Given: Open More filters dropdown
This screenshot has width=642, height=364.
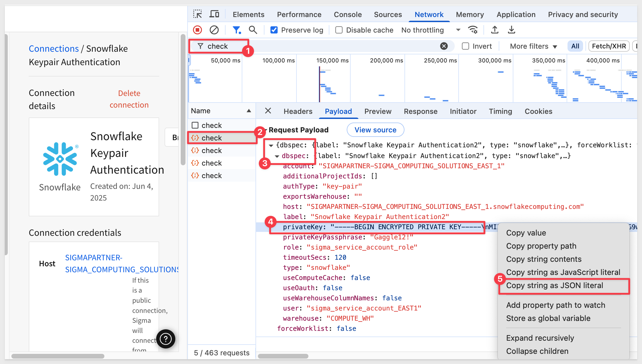Looking at the screenshot, I should [x=533, y=46].
